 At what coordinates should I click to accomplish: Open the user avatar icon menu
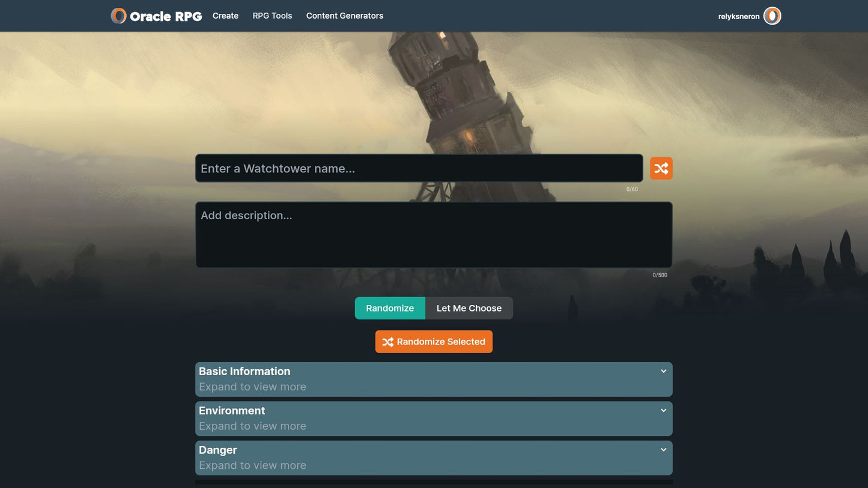(x=772, y=16)
